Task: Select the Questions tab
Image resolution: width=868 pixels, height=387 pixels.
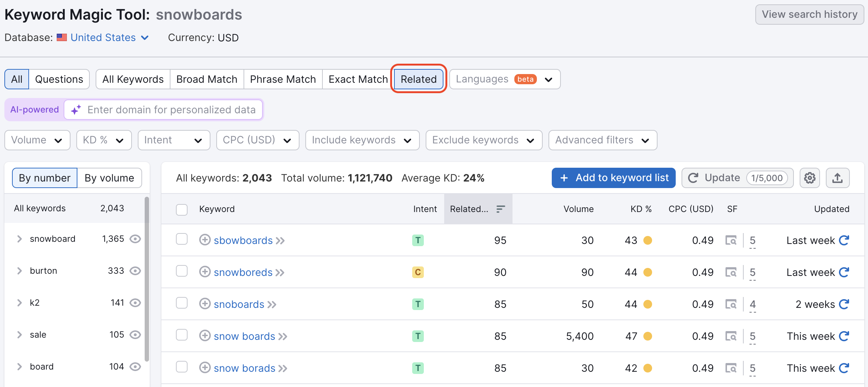Action: (59, 79)
